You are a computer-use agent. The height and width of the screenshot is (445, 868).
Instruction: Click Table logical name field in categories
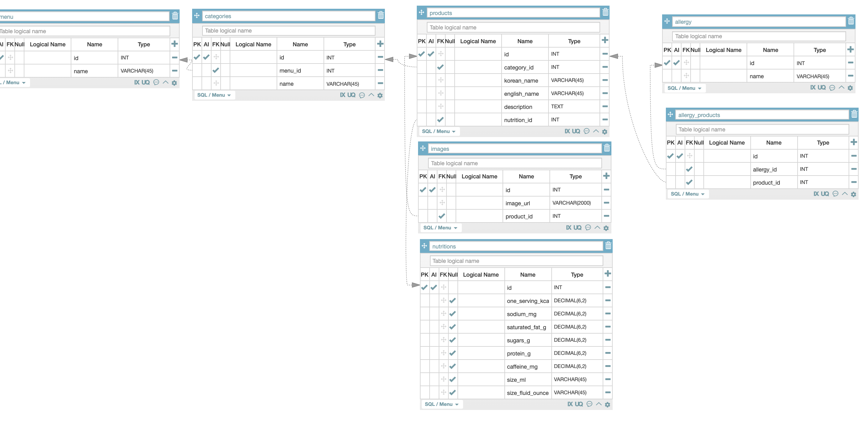289,31
